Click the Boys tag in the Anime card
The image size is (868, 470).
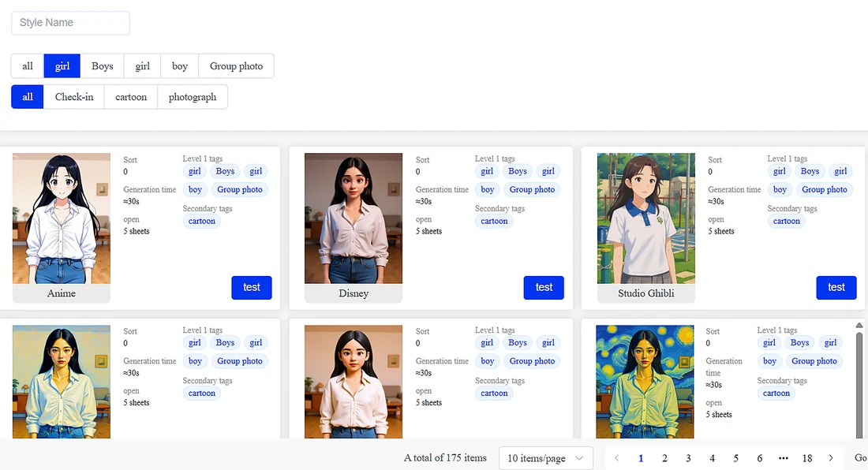point(226,171)
